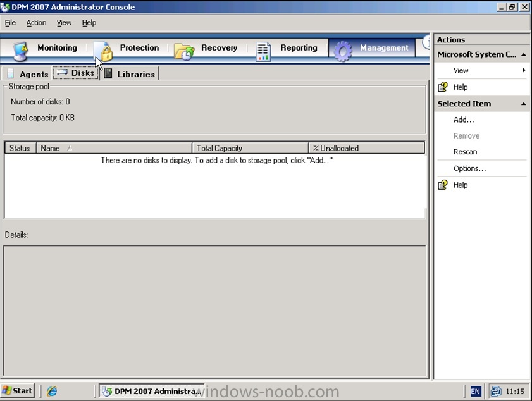Restore down the console window

tap(512, 7)
